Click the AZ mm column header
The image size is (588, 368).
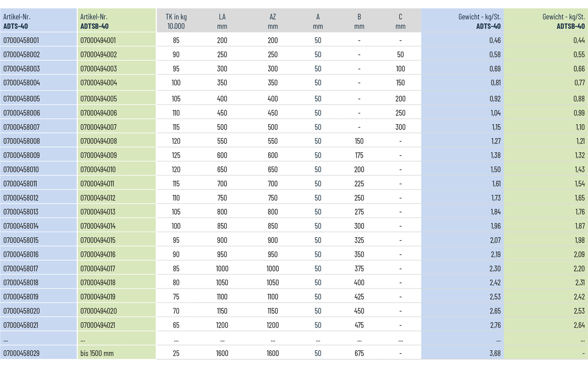[273, 21]
